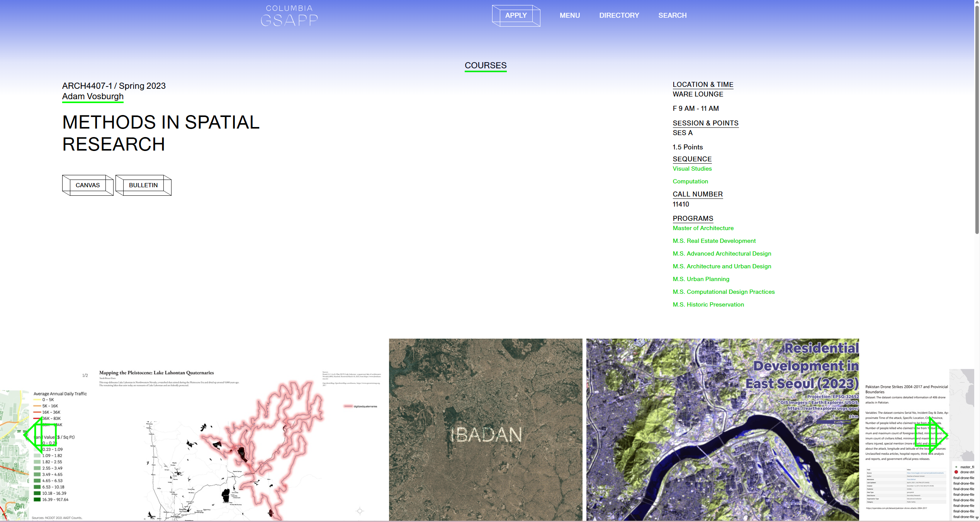Click the 1.5 Points text
The height and width of the screenshot is (522, 980).
pos(688,147)
